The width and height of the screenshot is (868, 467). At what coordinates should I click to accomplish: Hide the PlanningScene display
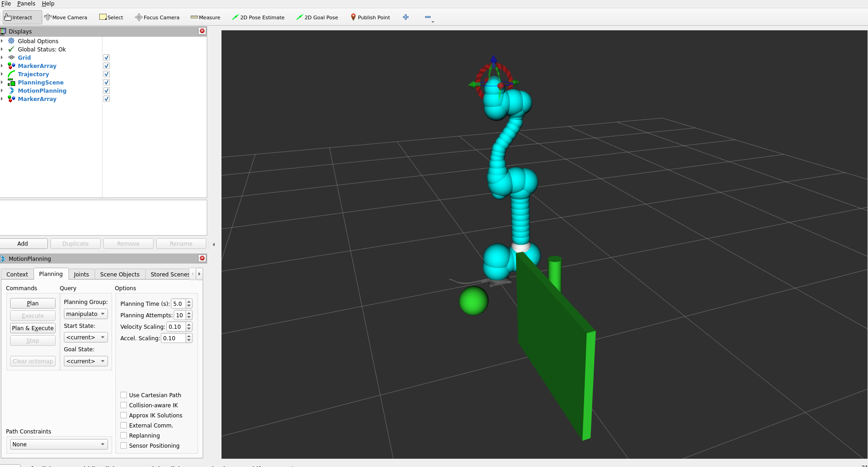[x=107, y=82]
